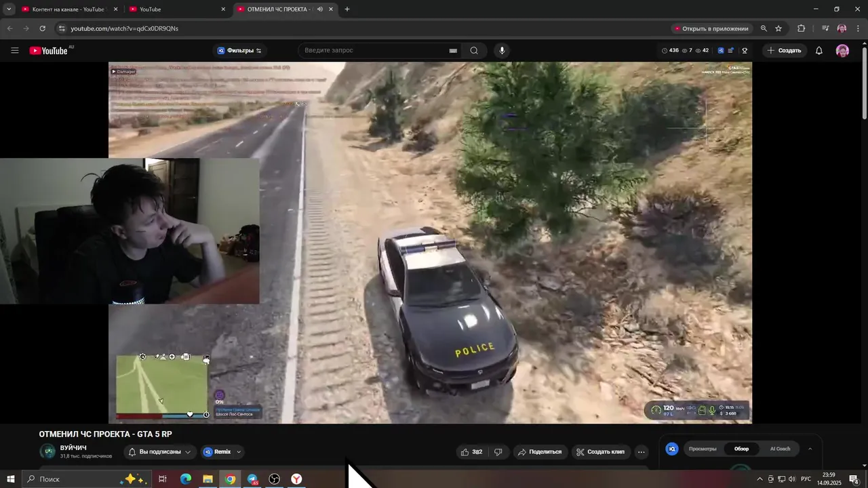Image resolution: width=868 pixels, height=488 pixels.
Task: Click the search magnifier button
Action: pos(474,50)
